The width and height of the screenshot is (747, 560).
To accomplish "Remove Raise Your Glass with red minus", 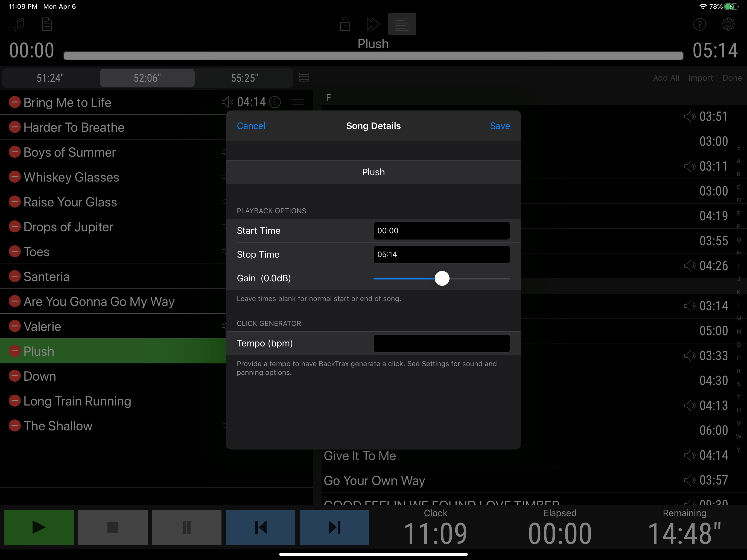I will pyautogui.click(x=14, y=202).
